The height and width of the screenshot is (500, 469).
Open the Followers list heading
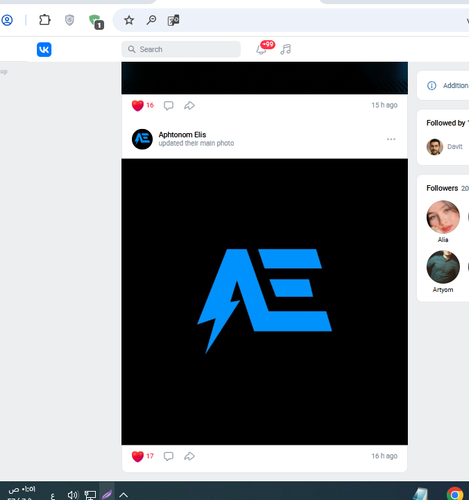coord(442,188)
